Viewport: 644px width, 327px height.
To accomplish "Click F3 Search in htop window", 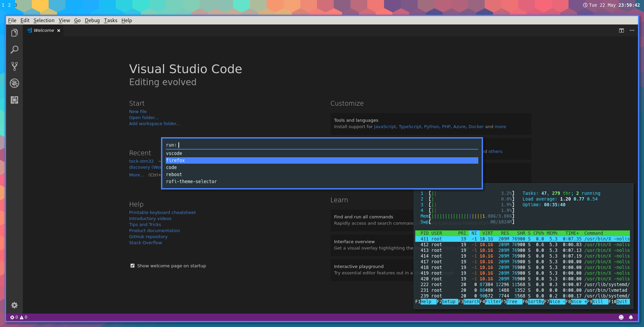I will (469, 302).
